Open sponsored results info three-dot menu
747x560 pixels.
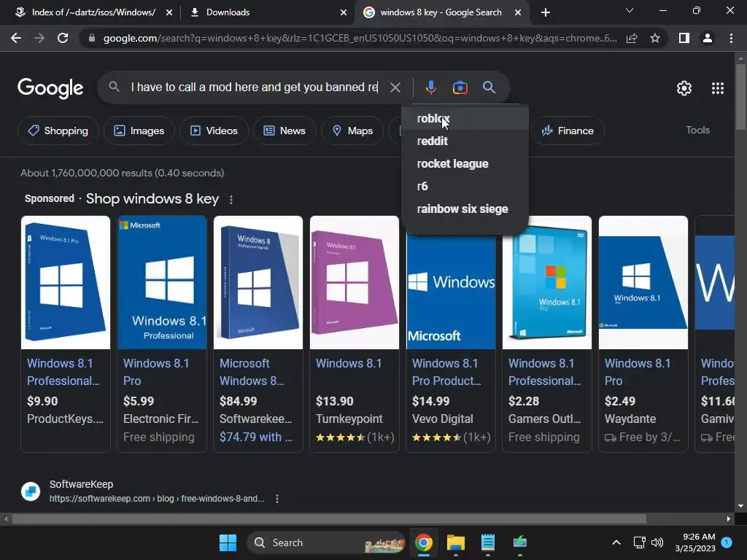[x=231, y=200]
